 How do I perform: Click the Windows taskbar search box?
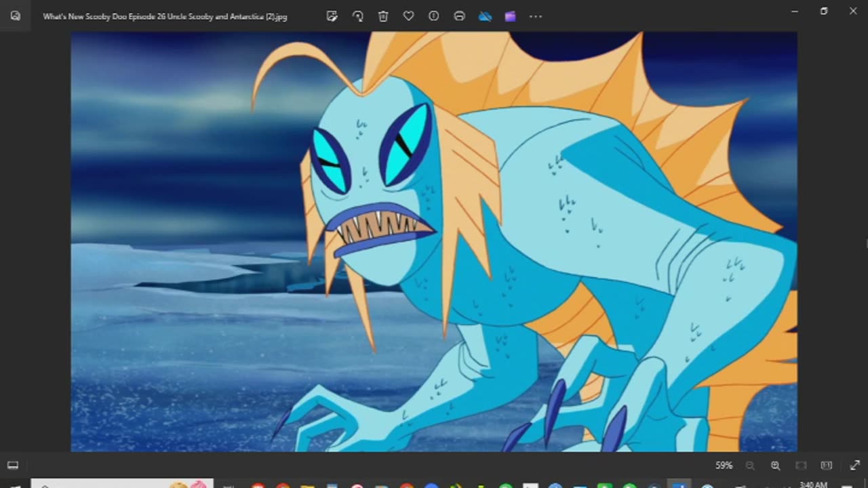[122, 484]
